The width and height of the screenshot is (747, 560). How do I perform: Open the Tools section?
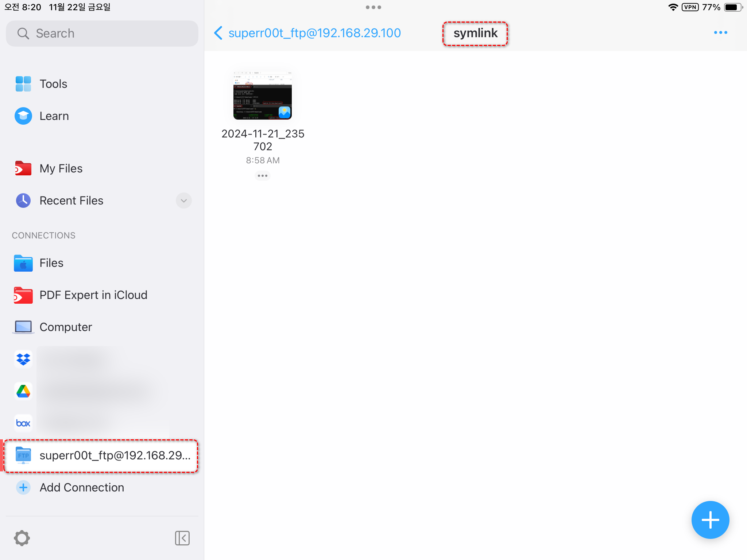coord(53,84)
